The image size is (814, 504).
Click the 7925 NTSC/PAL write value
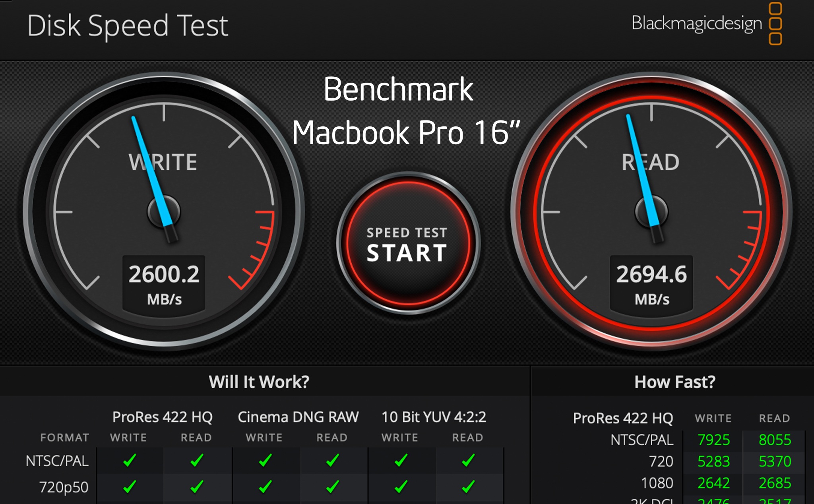point(713,440)
